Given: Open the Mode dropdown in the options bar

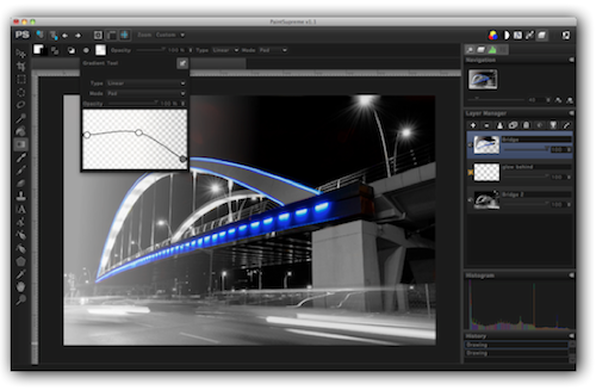Looking at the screenshot, I should click(x=273, y=50).
